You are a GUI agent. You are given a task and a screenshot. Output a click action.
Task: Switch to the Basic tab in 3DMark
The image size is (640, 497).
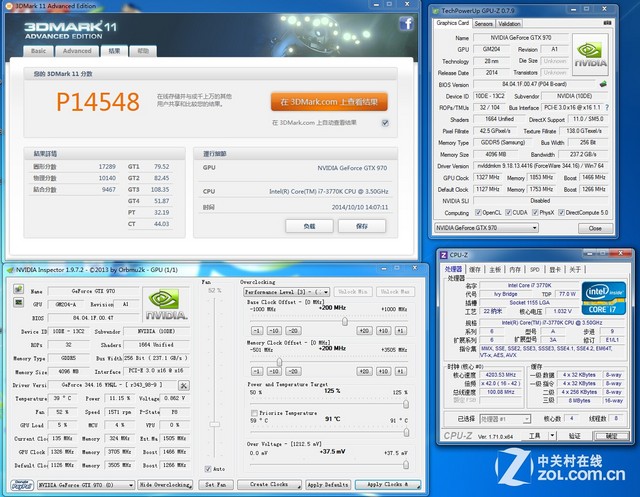coord(38,51)
